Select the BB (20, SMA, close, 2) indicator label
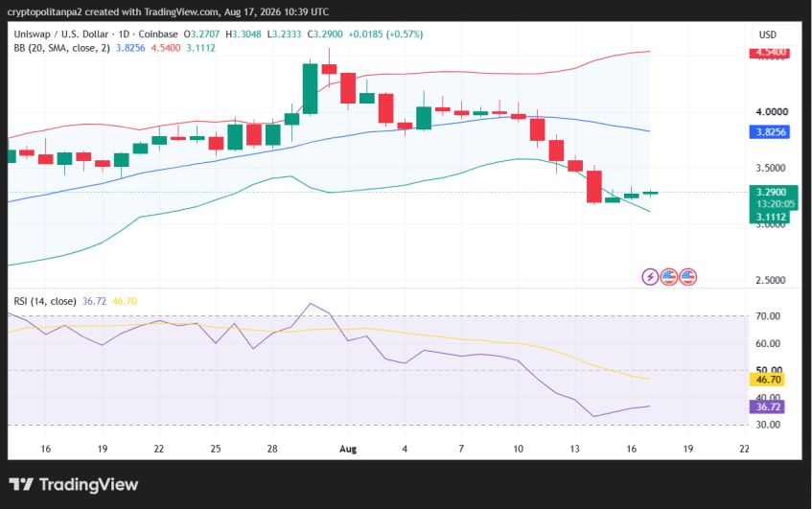812x509 pixels. tap(61, 48)
